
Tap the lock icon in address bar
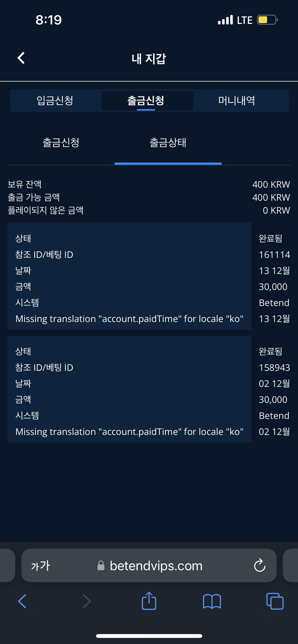click(x=101, y=566)
